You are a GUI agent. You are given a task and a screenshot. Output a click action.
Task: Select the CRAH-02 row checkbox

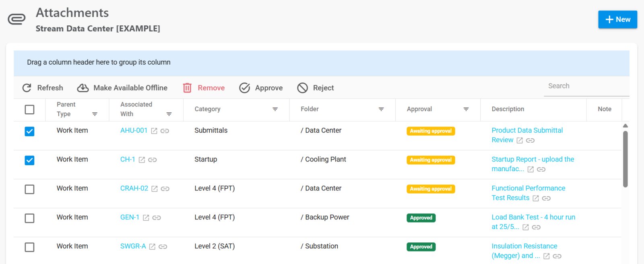tap(29, 189)
